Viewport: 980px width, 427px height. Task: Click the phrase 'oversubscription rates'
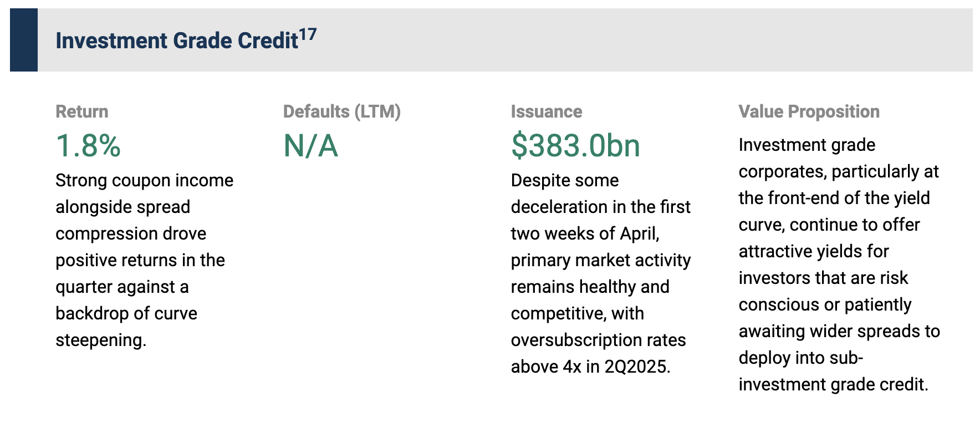coord(598,340)
